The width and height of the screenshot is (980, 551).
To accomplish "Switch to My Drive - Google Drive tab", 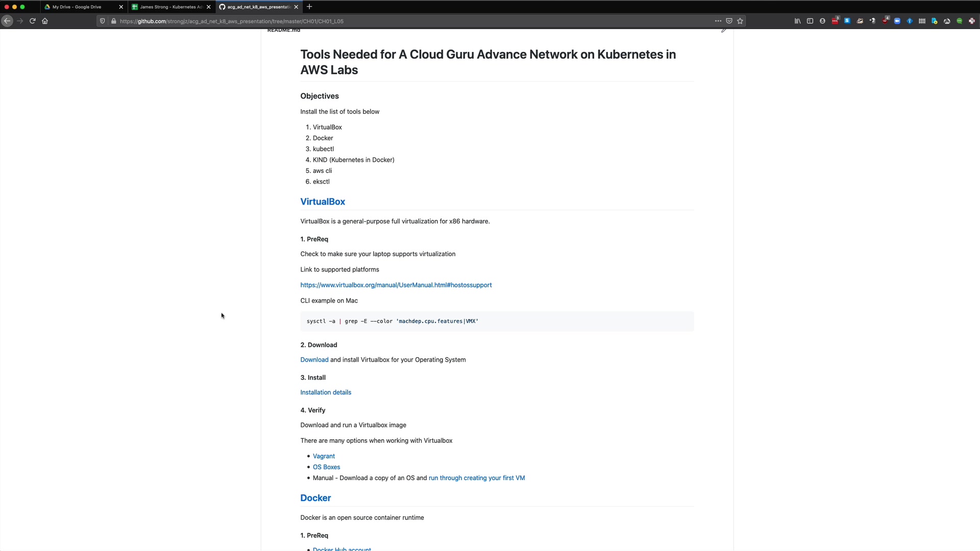I will 77,7.
